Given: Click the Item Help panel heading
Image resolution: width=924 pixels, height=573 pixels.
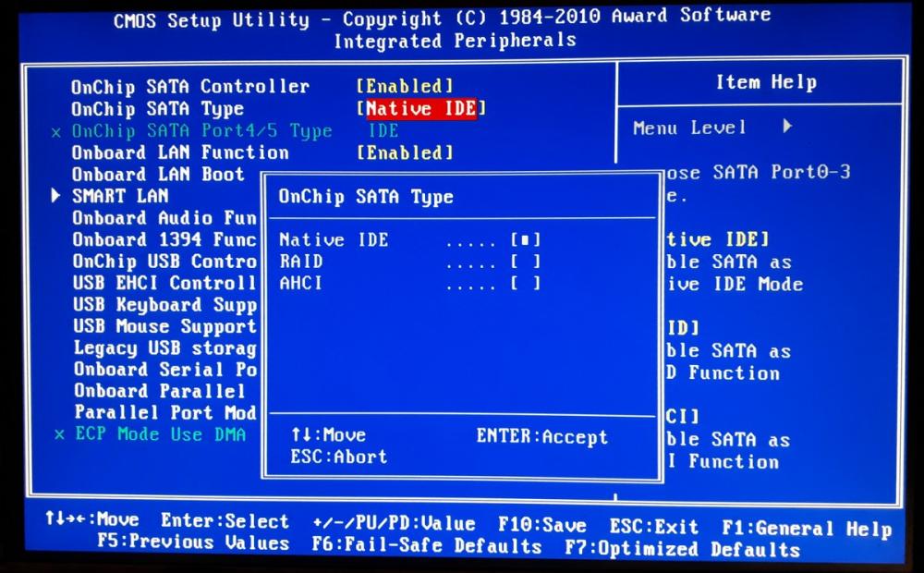Looking at the screenshot, I should [766, 82].
